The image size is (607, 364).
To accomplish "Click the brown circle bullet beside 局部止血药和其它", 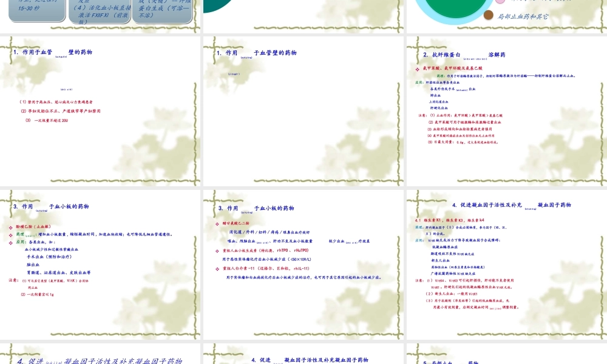I will pyautogui.click(x=489, y=15).
